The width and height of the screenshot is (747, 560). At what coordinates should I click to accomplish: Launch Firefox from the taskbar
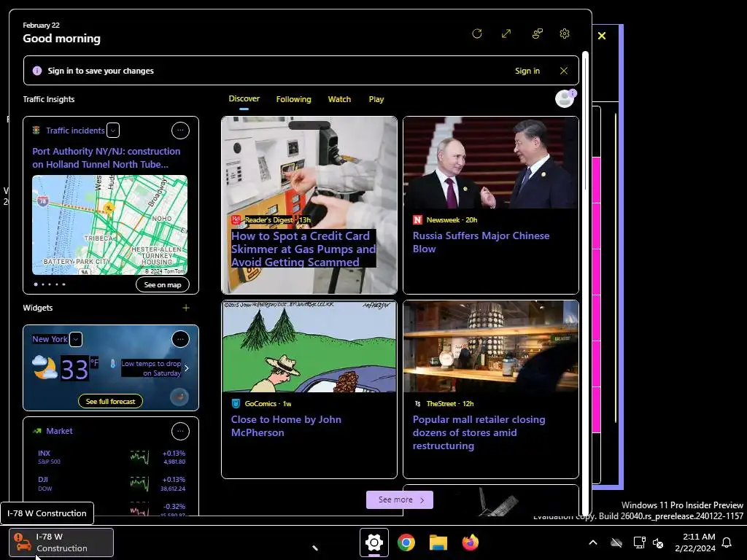pos(471,542)
